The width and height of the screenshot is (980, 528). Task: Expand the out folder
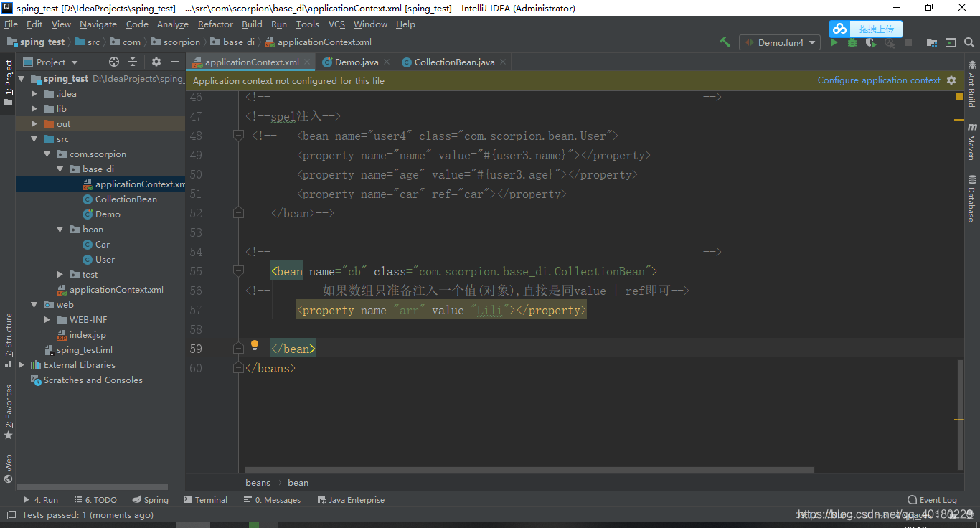[34, 124]
